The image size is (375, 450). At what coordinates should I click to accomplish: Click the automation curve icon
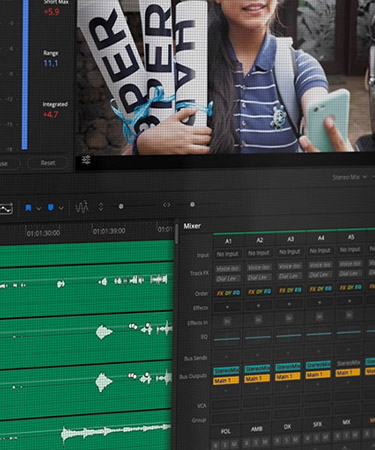coord(6,208)
